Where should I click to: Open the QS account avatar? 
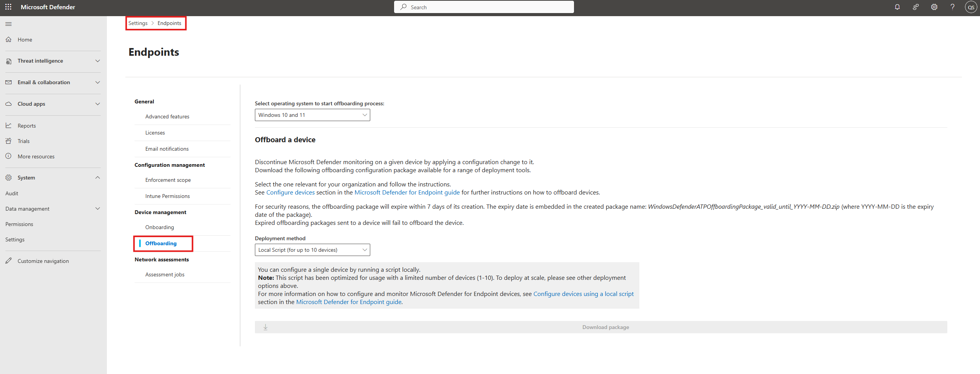tap(971, 7)
